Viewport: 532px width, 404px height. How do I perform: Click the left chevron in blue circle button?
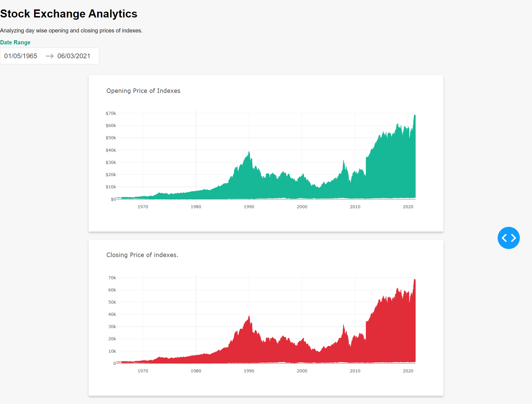[505, 238]
